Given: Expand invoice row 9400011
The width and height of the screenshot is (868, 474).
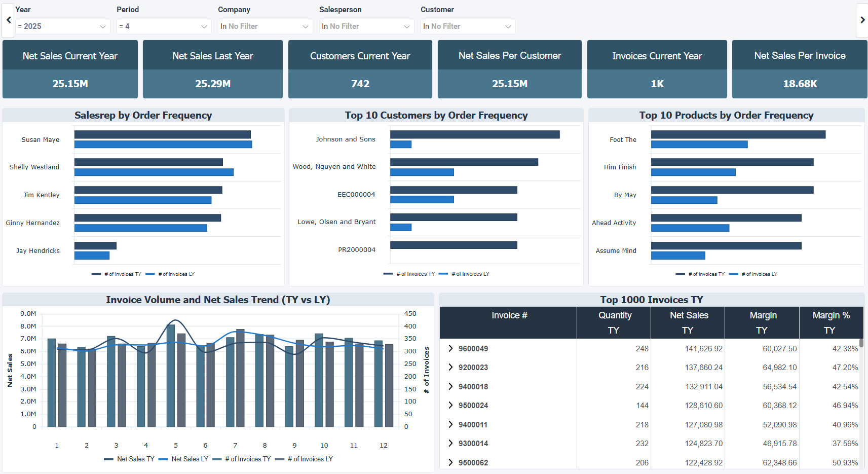Looking at the screenshot, I should [450, 424].
